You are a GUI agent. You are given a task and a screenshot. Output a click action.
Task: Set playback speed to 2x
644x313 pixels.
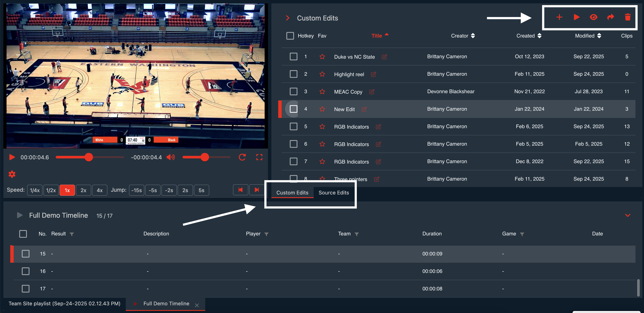pos(83,190)
